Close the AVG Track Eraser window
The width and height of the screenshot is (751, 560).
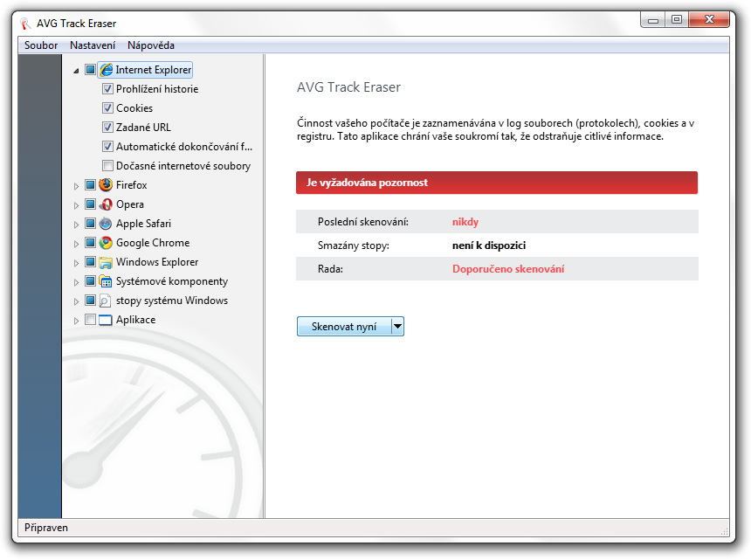tap(709, 20)
